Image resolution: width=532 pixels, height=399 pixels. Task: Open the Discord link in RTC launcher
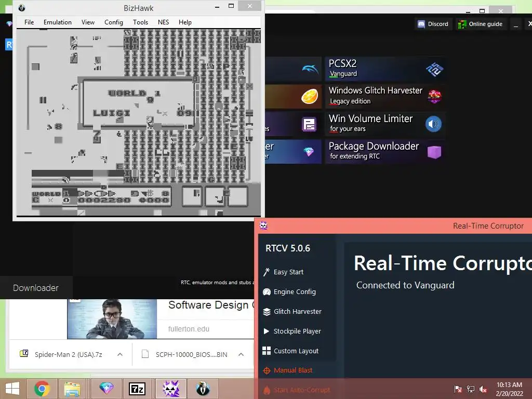[433, 24]
